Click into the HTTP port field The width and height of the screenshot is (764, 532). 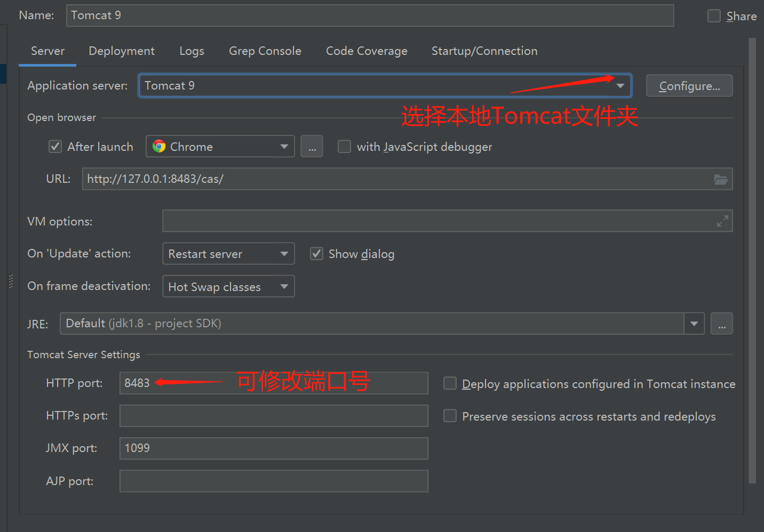click(x=273, y=383)
